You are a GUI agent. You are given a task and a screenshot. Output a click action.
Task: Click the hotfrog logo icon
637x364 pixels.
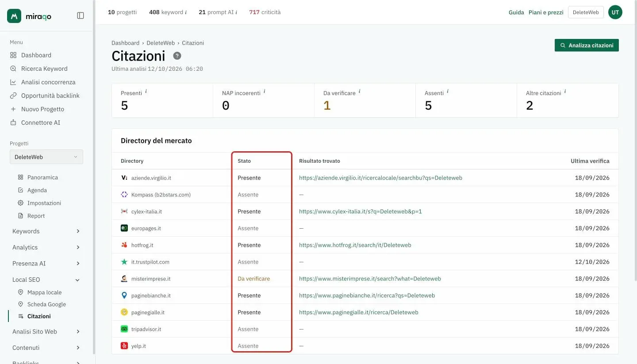(124, 245)
